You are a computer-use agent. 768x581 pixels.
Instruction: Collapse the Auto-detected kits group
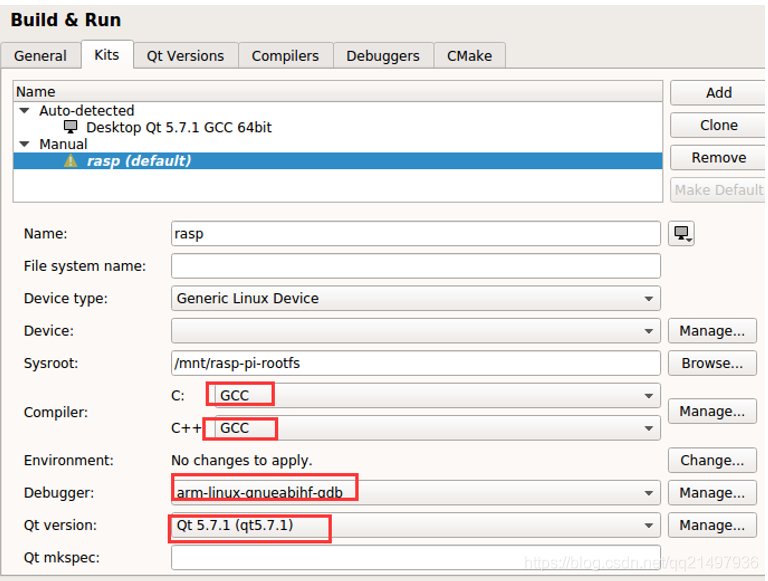[x=25, y=111]
